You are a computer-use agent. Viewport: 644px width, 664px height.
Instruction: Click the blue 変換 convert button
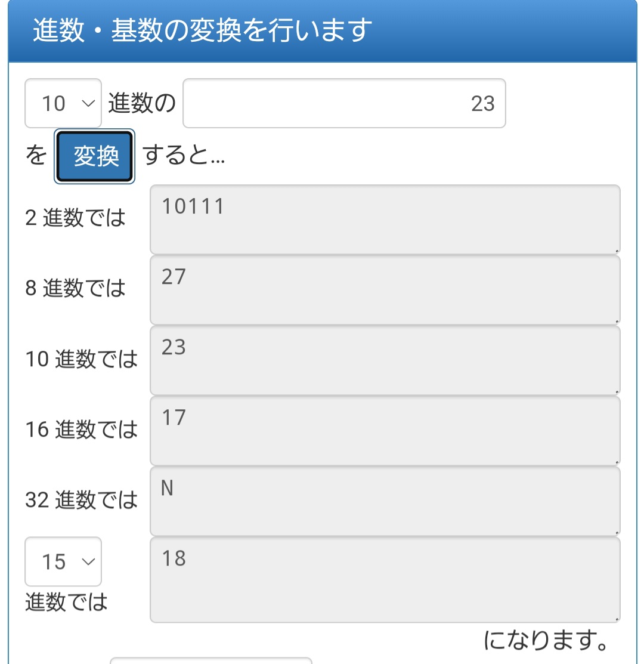pos(94,156)
